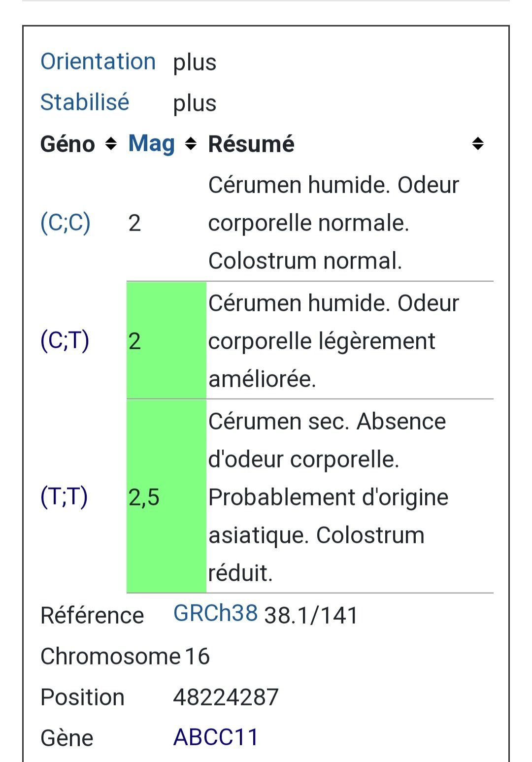This screenshot has width=532, height=762.
Task: Click the Géno column header
Action: point(67,144)
